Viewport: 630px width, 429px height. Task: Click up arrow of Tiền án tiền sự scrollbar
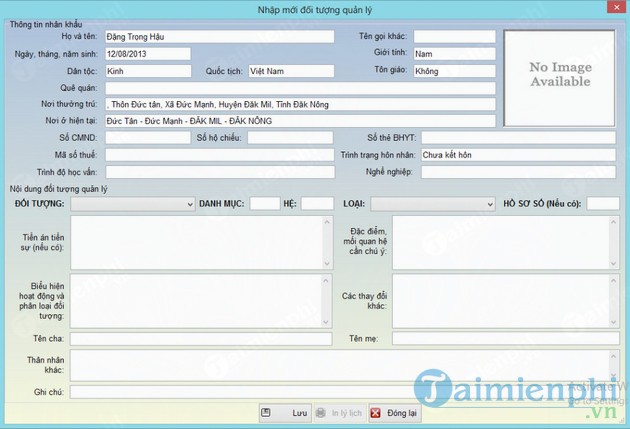(x=327, y=222)
